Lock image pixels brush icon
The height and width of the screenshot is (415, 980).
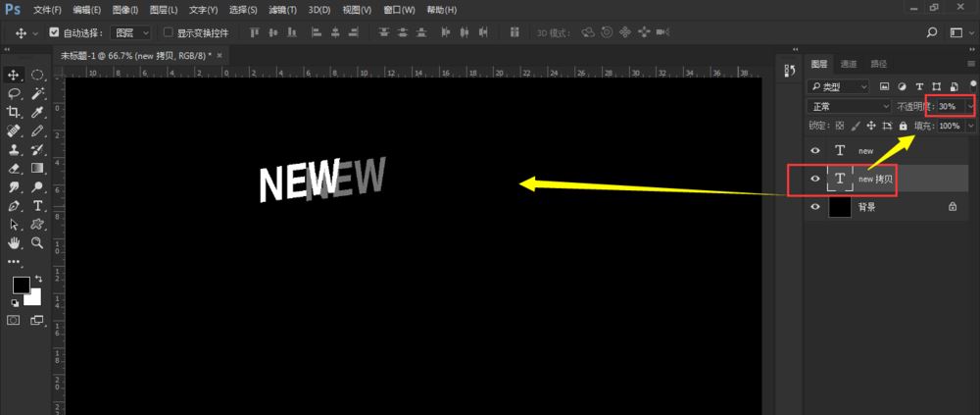point(856,126)
